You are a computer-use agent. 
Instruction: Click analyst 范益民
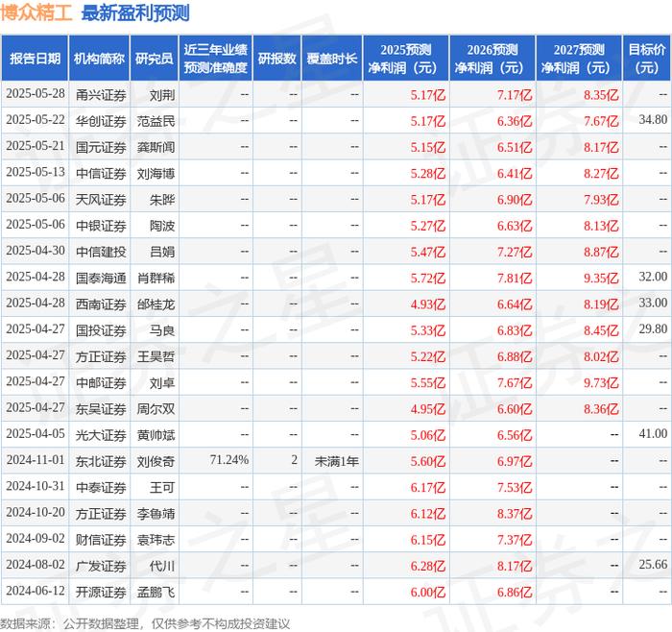[x=156, y=120]
